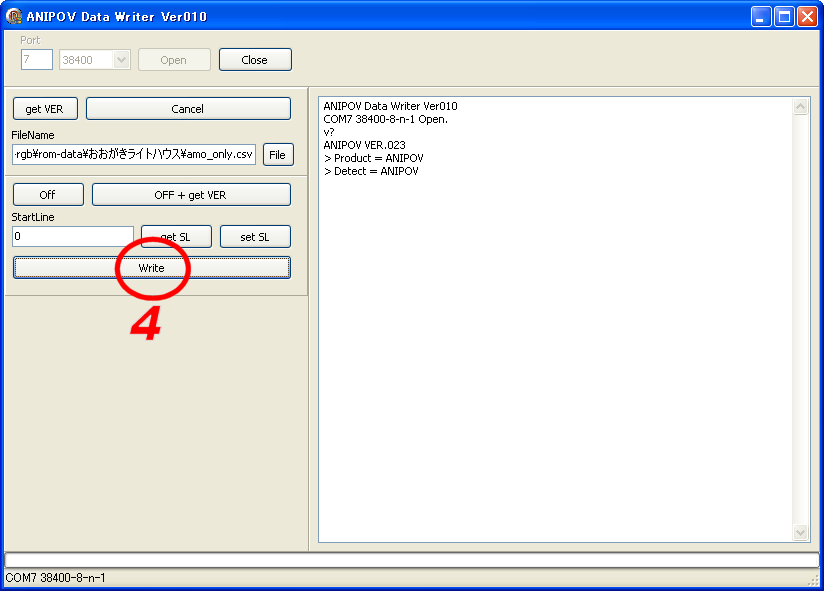
Task: Click the StartLine label
Action: pos(33,217)
